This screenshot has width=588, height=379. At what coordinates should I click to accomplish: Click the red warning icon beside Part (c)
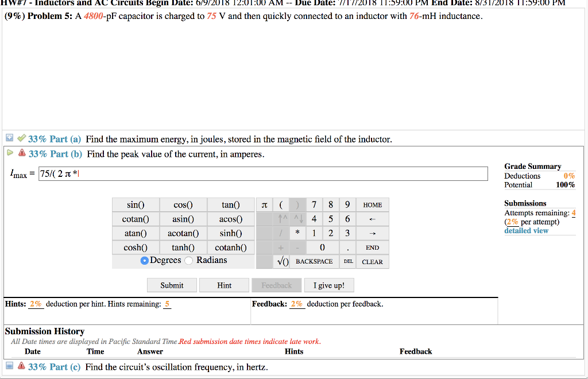[21, 365]
